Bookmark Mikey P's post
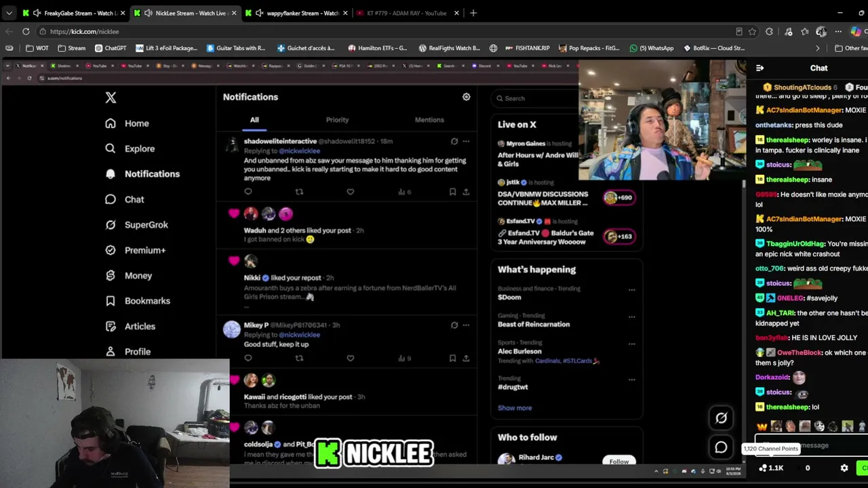The height and width of the screenshot is (488, 868). (452, 358)
